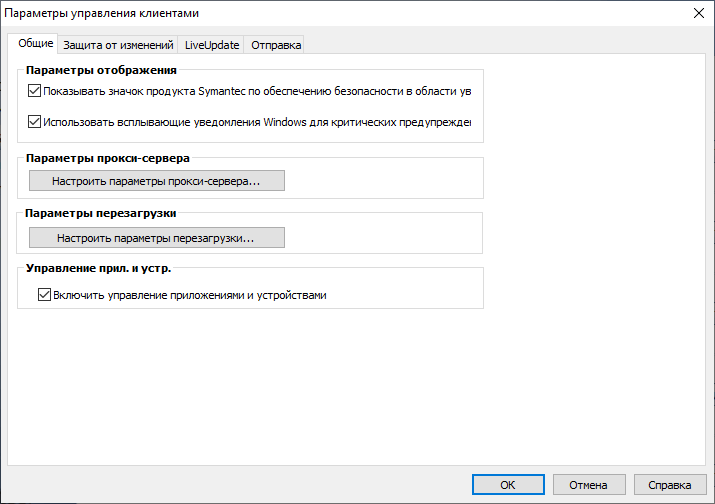Click the Параметры перезагрузки group heading
Image resolution: width=715 pixels, height=504 pixels.
tap(100, 213)
